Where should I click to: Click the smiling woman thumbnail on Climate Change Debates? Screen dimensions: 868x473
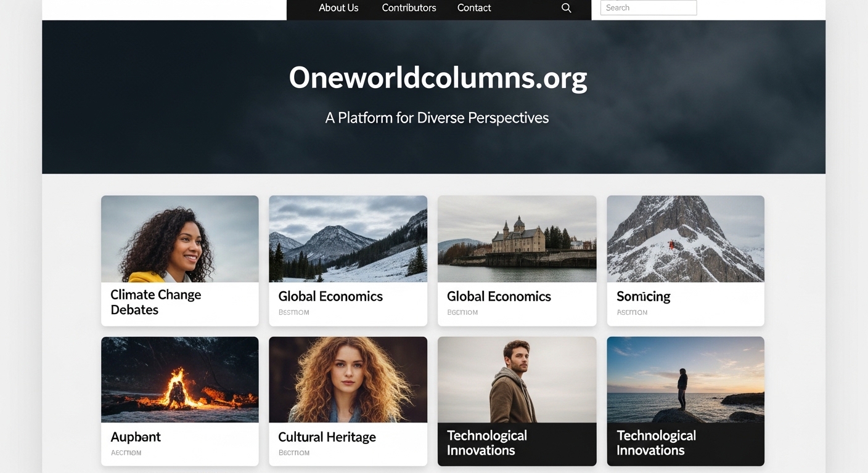pos(179,239)
